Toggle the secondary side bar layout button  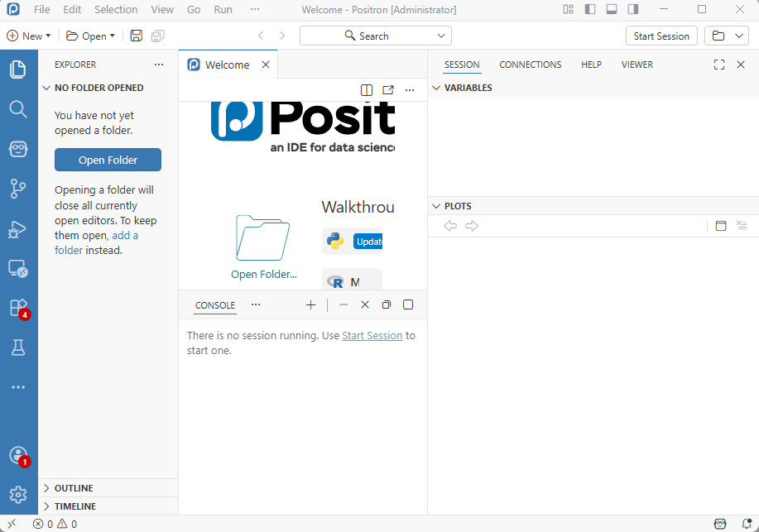pos(632,10)
